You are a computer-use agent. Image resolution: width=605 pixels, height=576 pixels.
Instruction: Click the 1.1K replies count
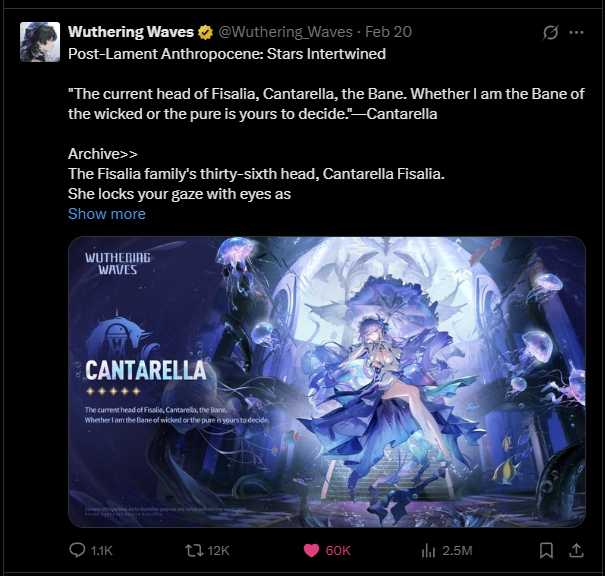101,551
